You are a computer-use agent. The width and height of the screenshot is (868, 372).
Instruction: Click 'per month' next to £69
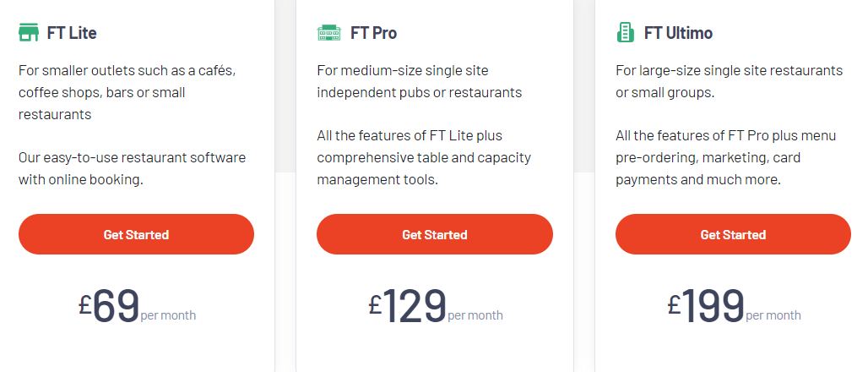(x=168, y=315)
